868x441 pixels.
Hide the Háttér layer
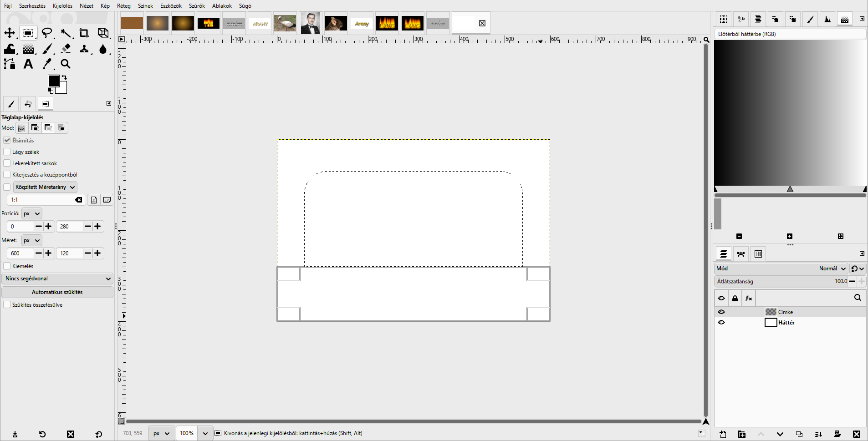[x=721, y=322]
